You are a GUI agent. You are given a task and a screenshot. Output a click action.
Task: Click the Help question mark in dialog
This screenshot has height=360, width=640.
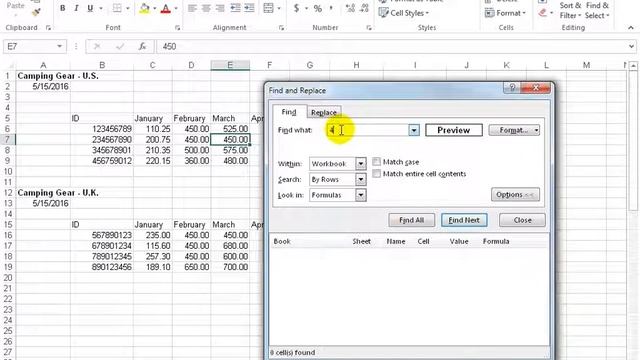(512, 87)
